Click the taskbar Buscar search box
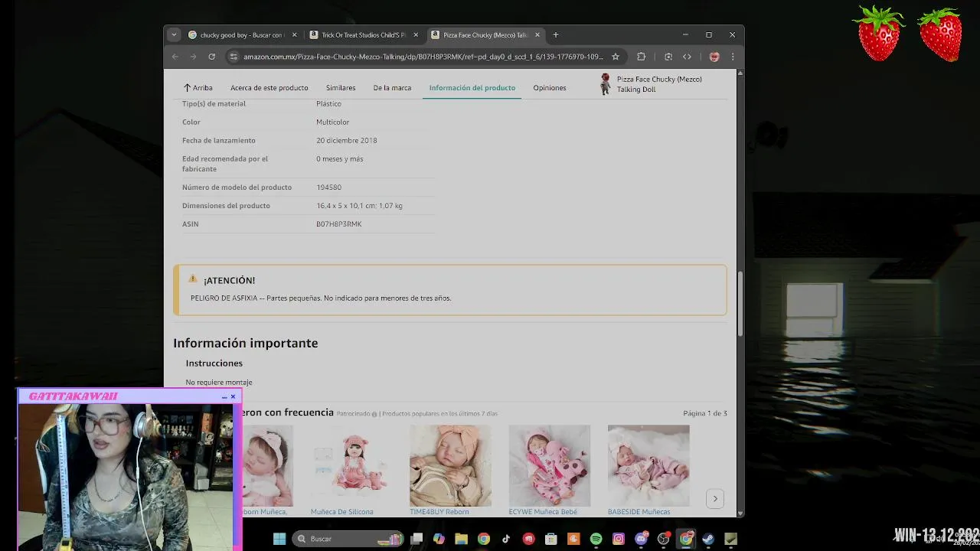Viewport: 980px width, 551px height. pos(348,539)
